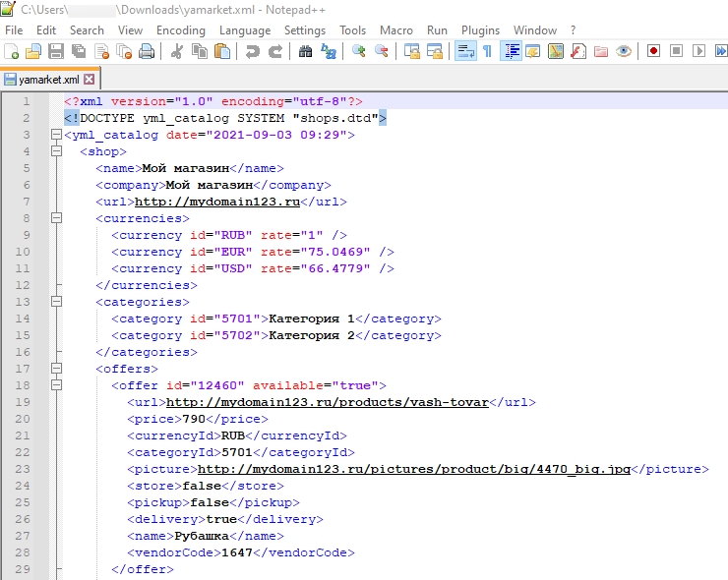
Task: Collapse the <shop> fold marker
Action: pos(57,152)
